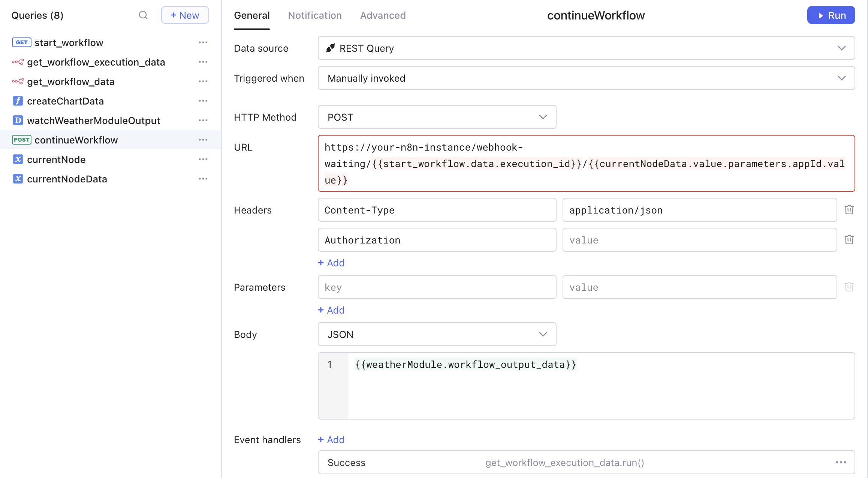Switch to the Notification tab
Image resolution: width=868 pixels, height=478 pixels.
point(315,15)
